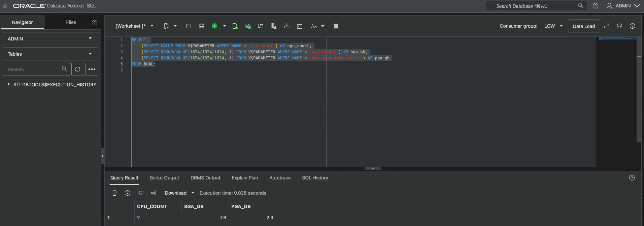Viewport: 644px width, 226px height.
Task: Open the Consumer group LOW dropdown
Action: point(553,26)
